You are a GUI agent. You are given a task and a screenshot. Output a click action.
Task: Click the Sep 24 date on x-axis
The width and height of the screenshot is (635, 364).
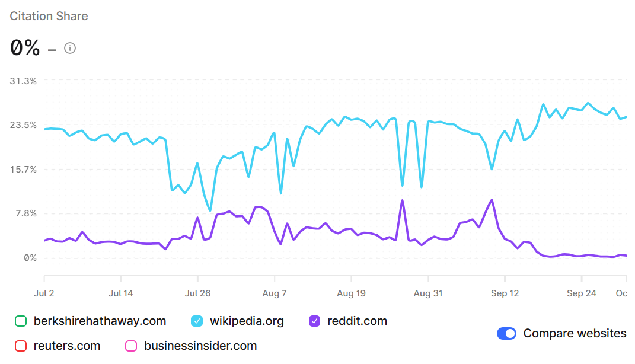pos(581,293)
